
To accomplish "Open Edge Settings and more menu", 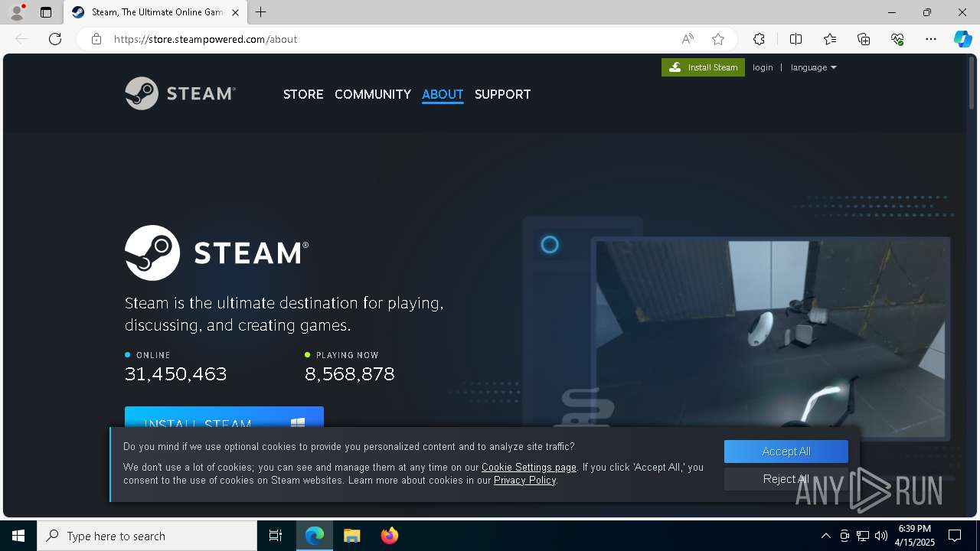I will [931, 39].
